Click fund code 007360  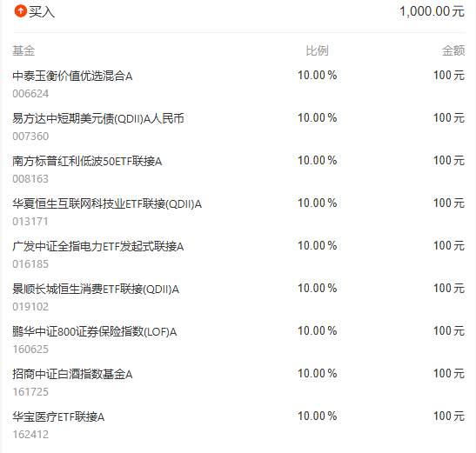(x=30, y=137)
